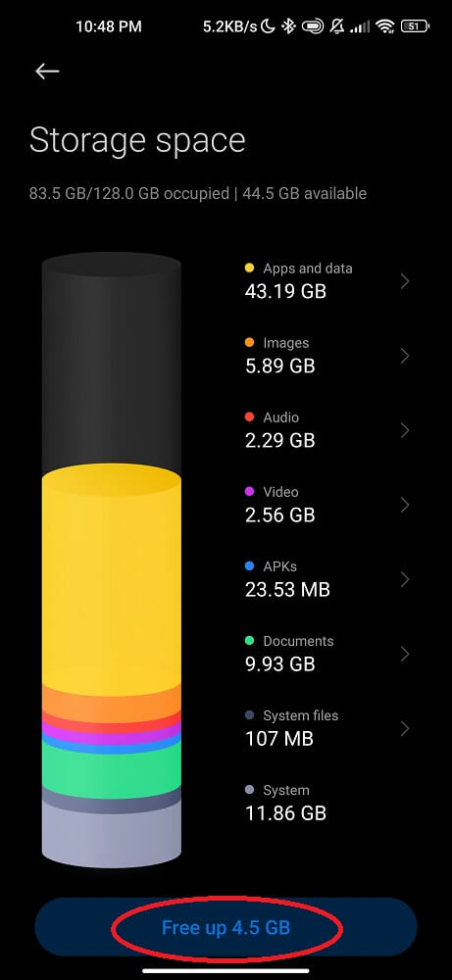Tap the battery indicator icon
The height and width of the screenshot is (980, 452).
[415, 26]
